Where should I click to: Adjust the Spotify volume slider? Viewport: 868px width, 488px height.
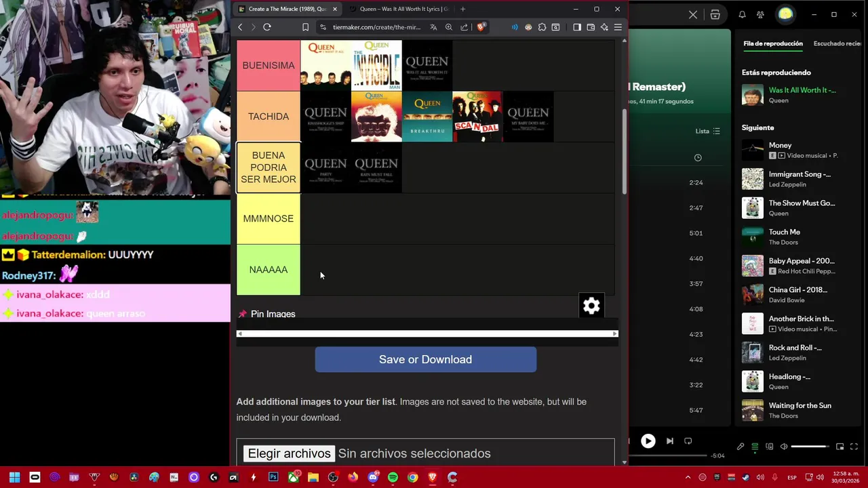point(810,447)
